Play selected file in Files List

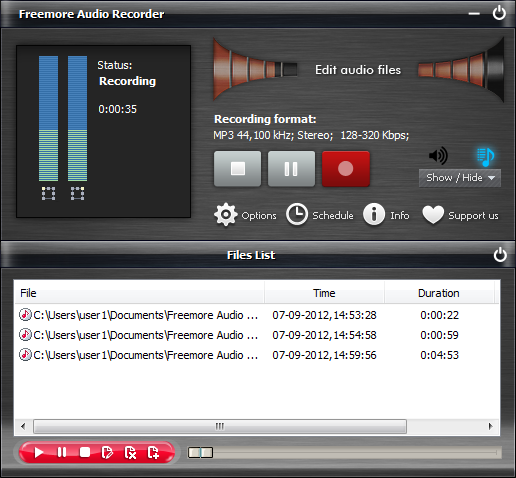(39, 453)
